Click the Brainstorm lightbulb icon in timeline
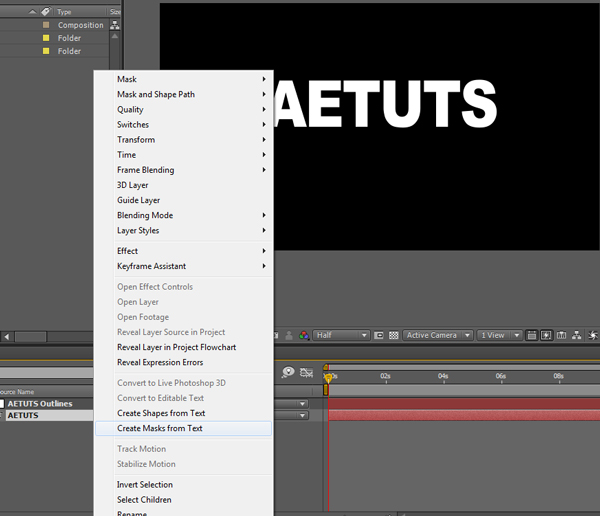 (288, 372)
